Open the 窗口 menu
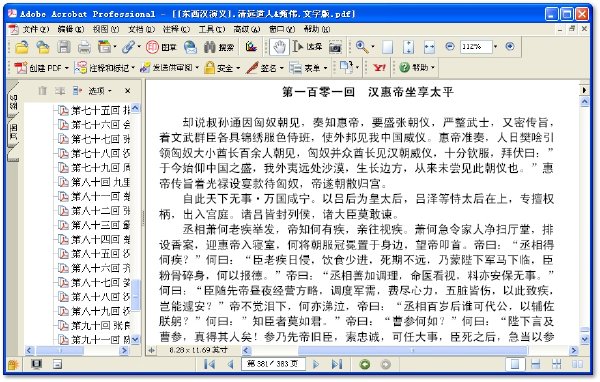600x382 pixels. [x=282, y=29]
